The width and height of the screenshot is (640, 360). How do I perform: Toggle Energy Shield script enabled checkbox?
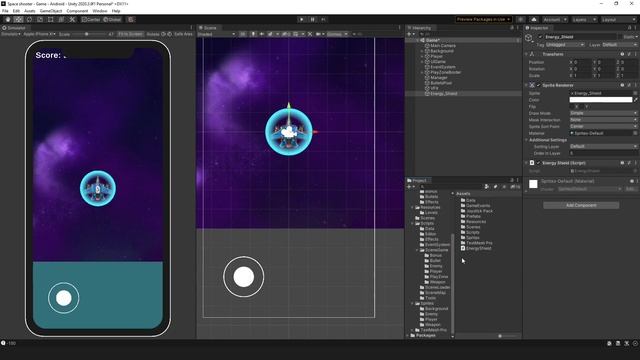tap(538, 163)
